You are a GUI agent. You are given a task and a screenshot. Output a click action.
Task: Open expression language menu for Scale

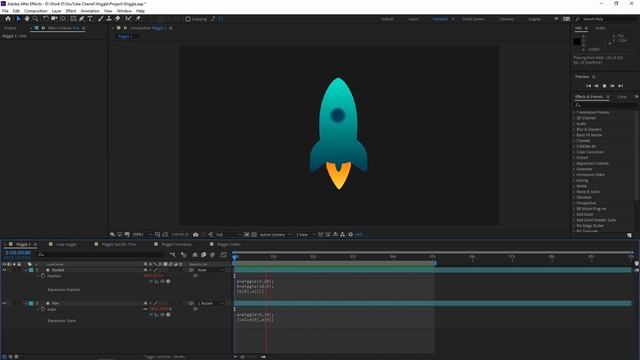(168, 315)
